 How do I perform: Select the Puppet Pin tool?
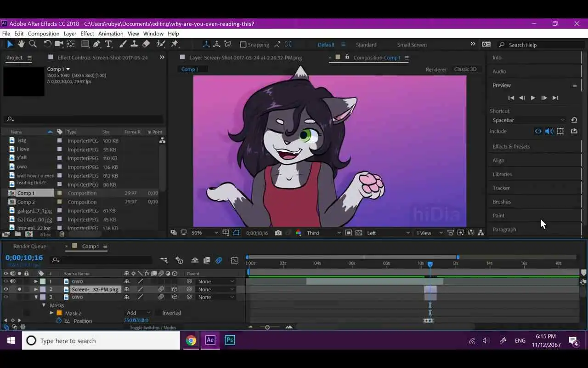175,44
